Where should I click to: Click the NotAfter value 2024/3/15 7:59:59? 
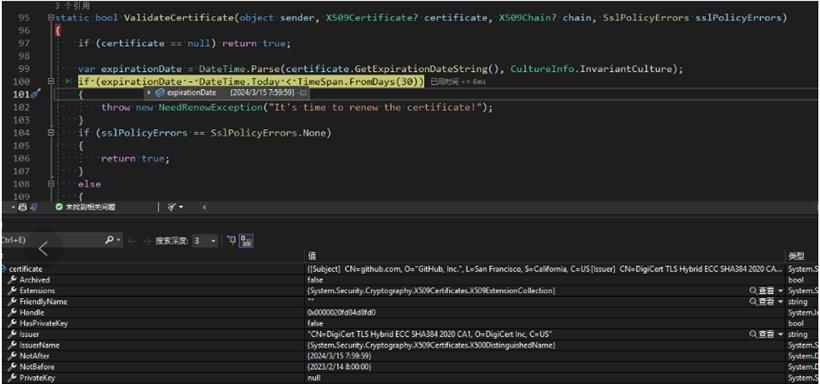pos(339,356)
